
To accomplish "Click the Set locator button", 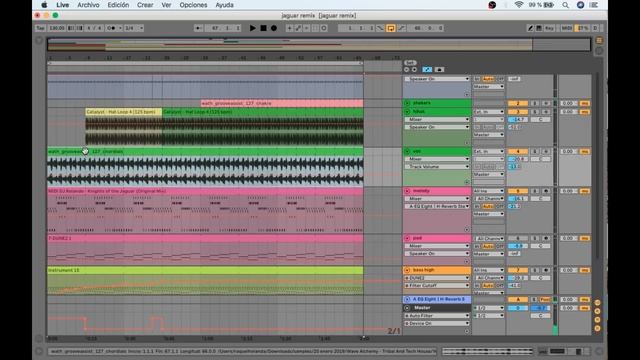I will pos(410,63).
